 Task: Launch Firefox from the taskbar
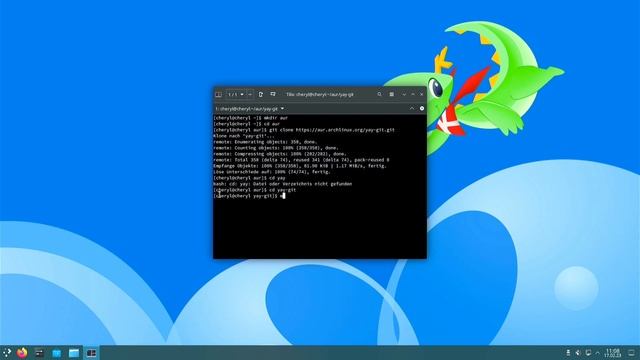[x=22, y=353]
